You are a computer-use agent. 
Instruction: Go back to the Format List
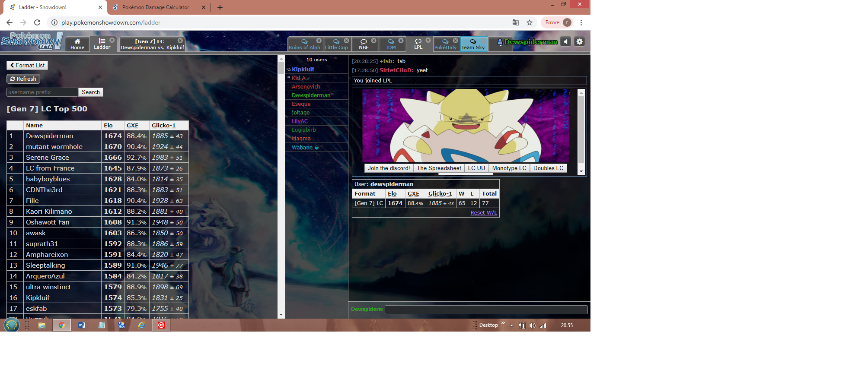point(27,65)
